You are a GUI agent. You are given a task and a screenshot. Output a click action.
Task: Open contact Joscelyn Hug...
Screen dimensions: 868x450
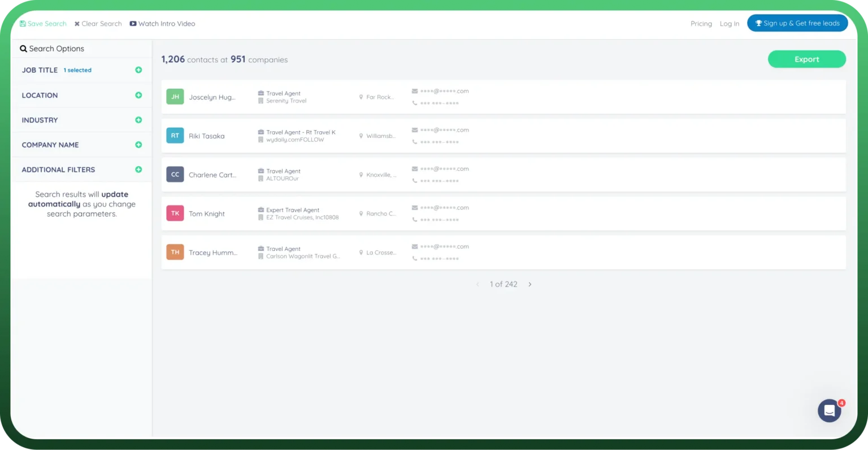pos(212,97)
